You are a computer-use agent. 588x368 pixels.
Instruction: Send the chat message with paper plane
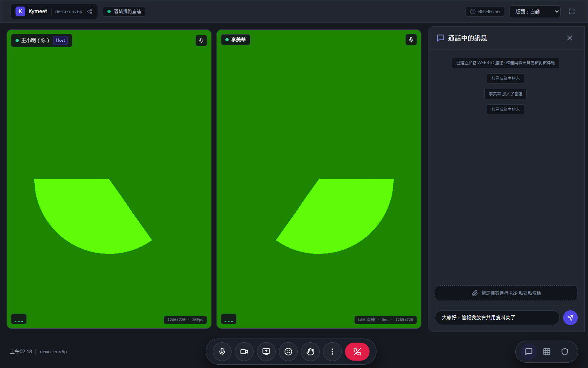[570, 318]
